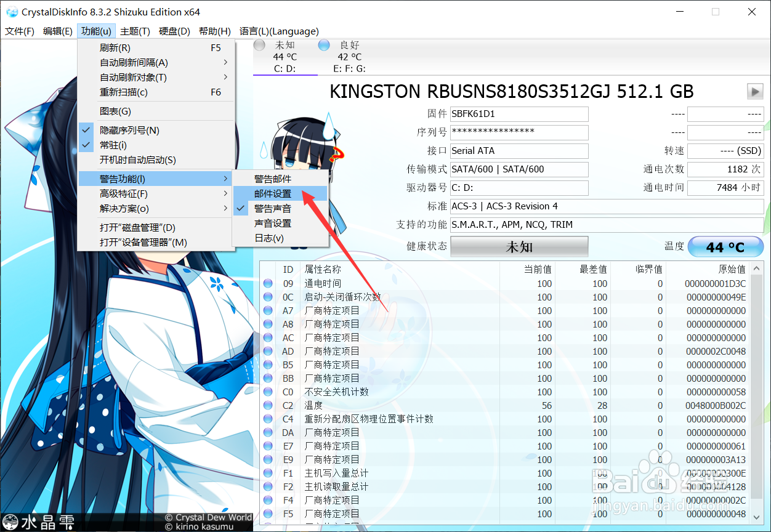The width and height of the screenshot is (771, 532).
Task: Select the gray status orb for disk C: D:
Action: pyautogui.click(x=260, y=45)
